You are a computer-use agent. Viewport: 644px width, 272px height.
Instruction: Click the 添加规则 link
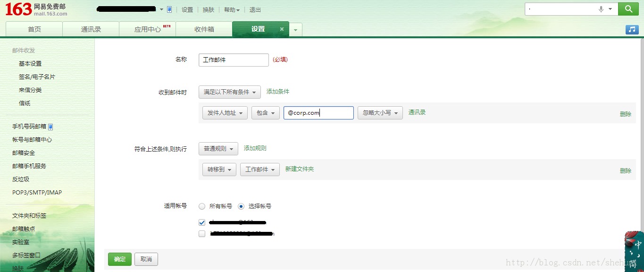[x=255, y=148]
